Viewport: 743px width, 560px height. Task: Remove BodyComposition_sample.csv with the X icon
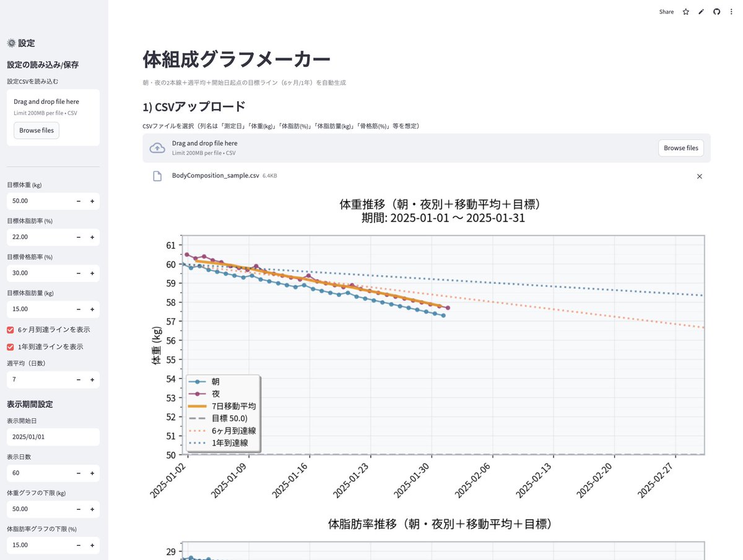(x=700, y=176)
